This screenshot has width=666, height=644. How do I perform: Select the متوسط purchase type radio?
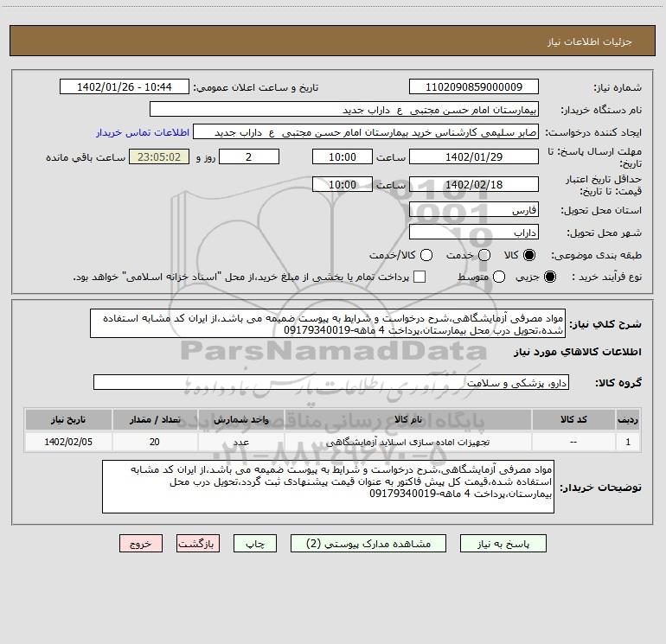click(x=499, y=277)
